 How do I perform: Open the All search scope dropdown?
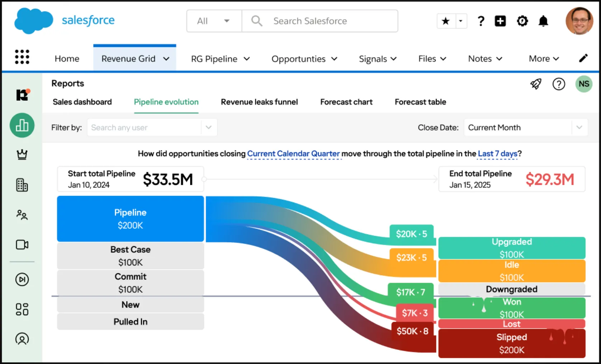point(214,21)
